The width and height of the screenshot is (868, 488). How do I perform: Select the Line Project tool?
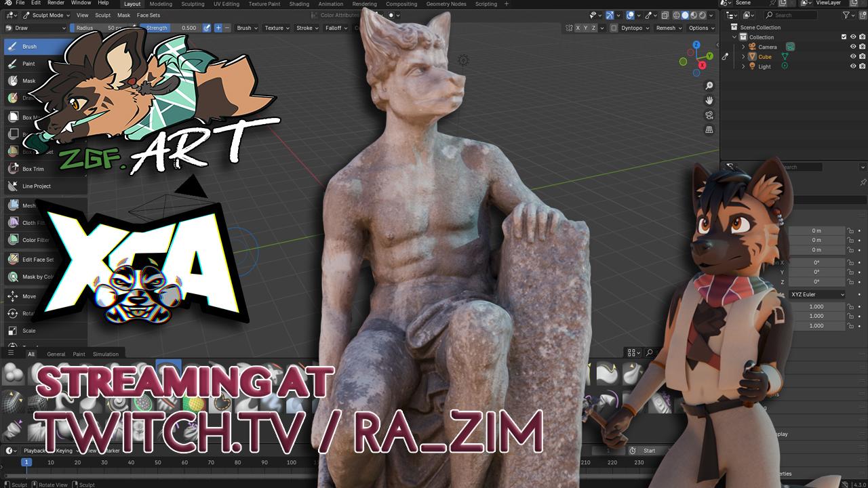coord(45,186)
